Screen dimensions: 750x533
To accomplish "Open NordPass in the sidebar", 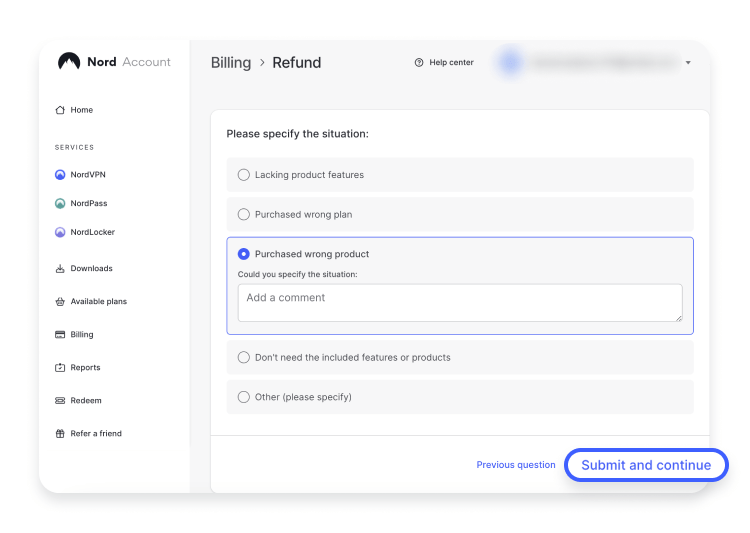I will (x=89, y=203).
